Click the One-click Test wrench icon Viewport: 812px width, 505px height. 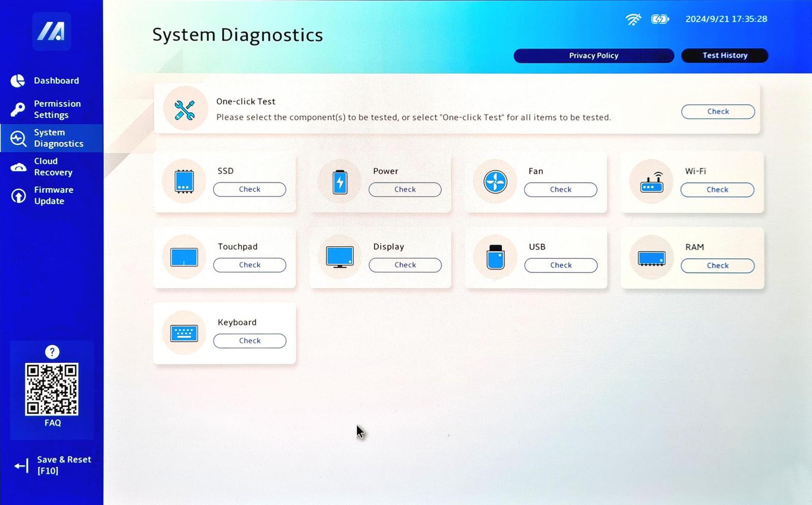185,110
